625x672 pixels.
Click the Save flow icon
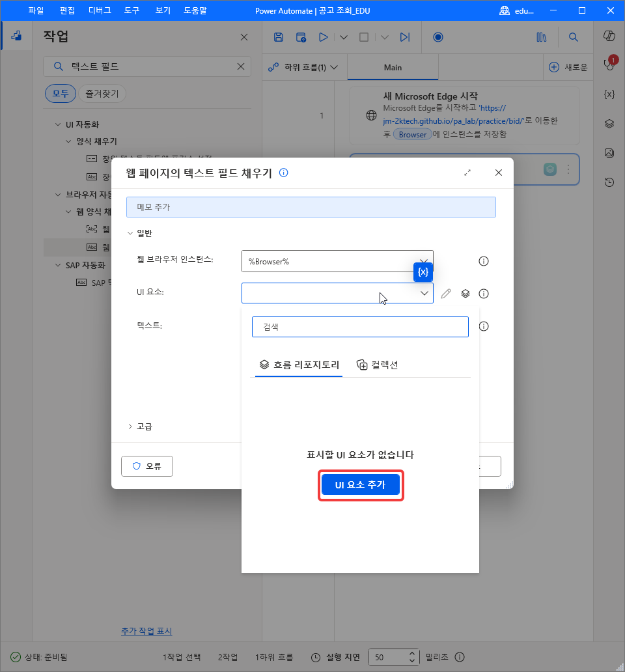click(279, 37)
